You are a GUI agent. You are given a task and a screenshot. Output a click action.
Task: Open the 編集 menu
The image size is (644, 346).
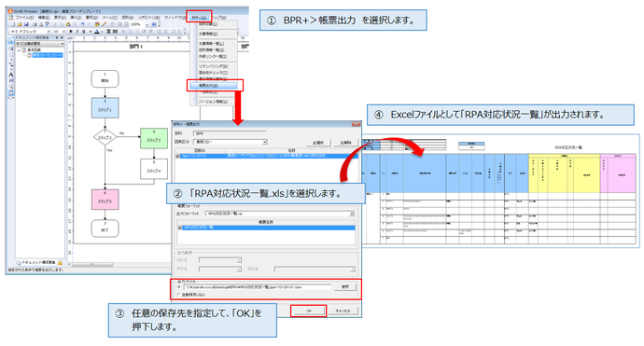[44, 17]
